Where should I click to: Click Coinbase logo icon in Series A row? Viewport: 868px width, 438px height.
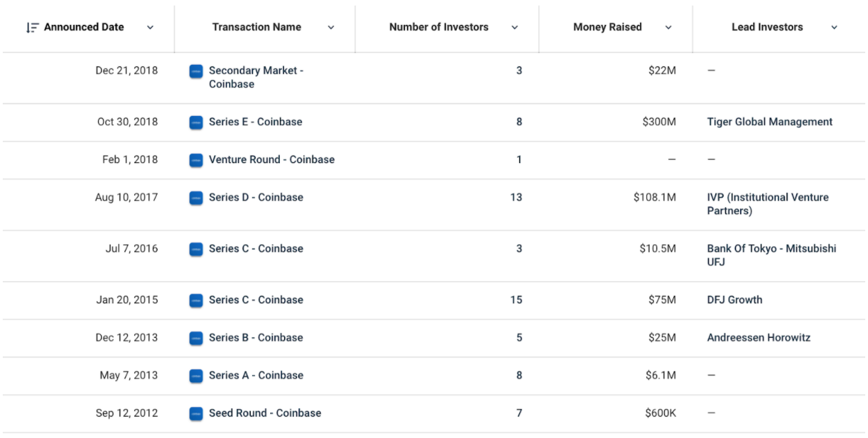pyautogui.click(x=196, y=376)
